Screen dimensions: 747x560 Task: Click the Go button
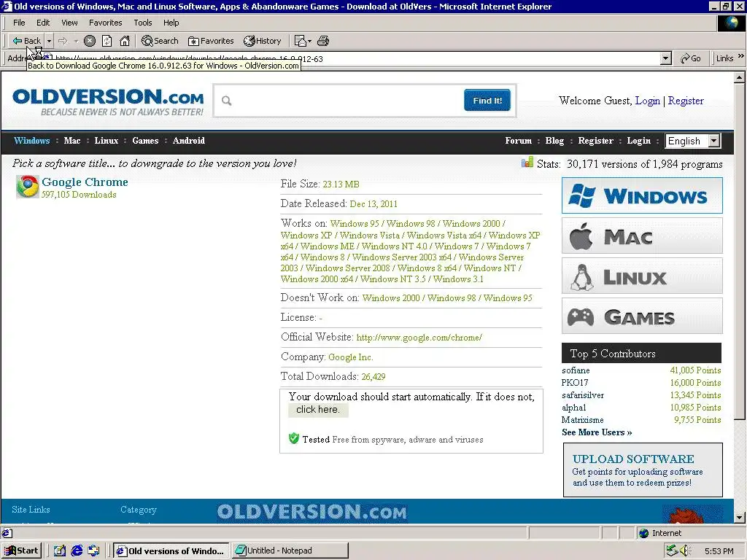(691, 58)
